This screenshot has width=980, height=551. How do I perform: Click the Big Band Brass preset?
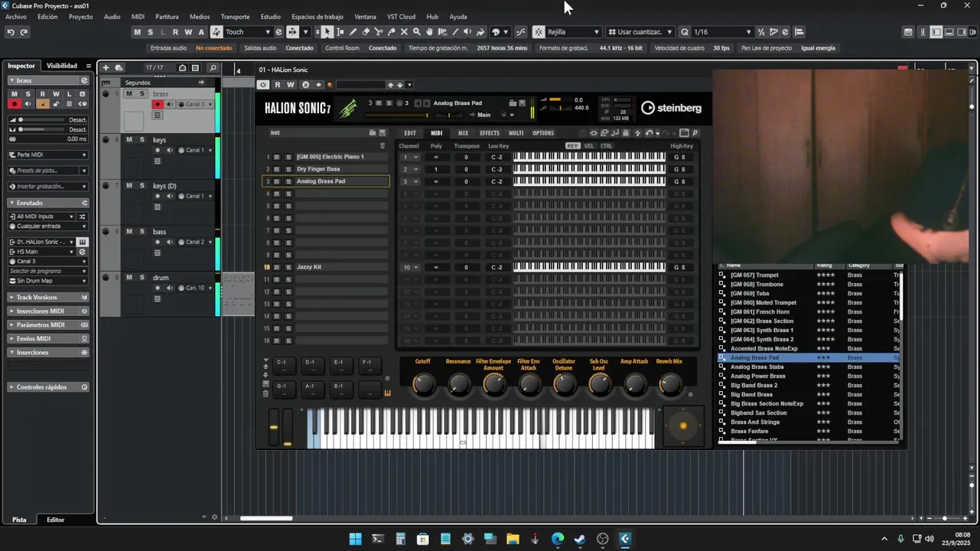coord(751,394)
